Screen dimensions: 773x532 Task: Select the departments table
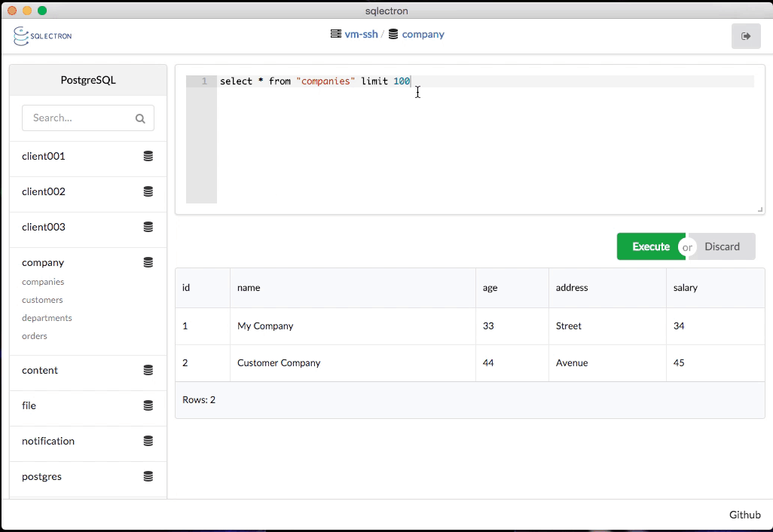point(47,318)
